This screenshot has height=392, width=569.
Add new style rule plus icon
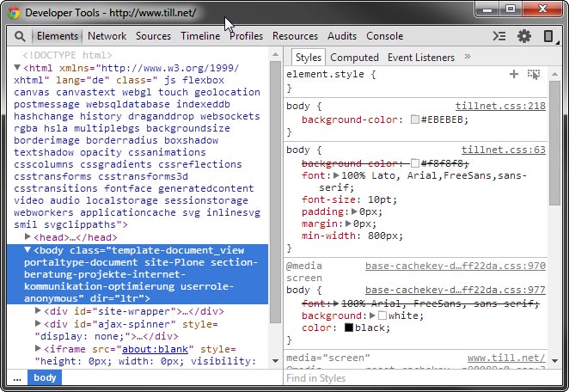coord(514,75)
